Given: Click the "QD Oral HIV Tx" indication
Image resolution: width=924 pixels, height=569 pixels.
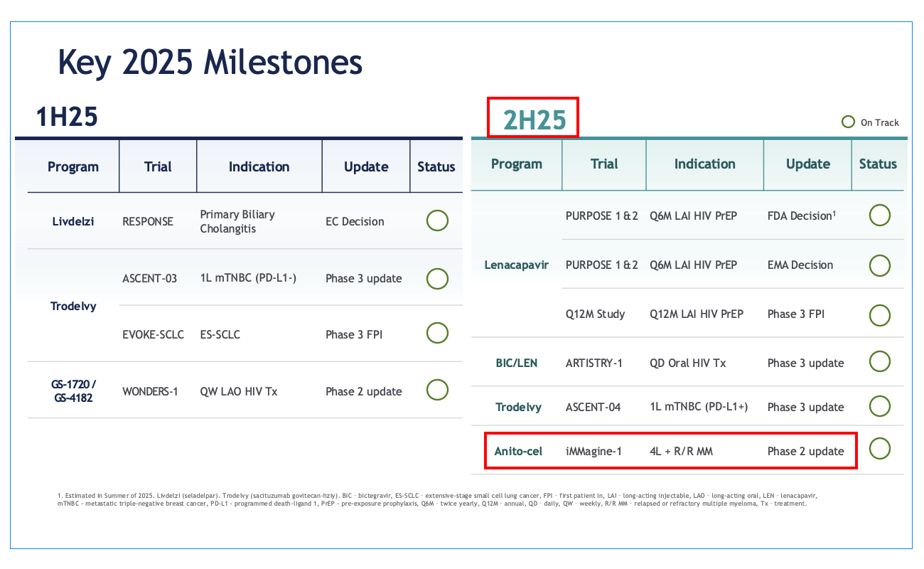Looking at the screenshot, I should pos(688,363).
